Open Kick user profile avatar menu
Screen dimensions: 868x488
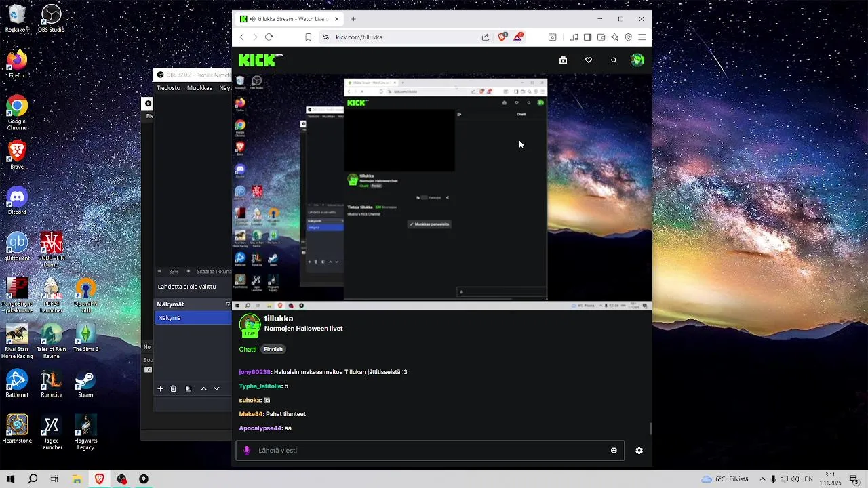click(x=637, y=60)
